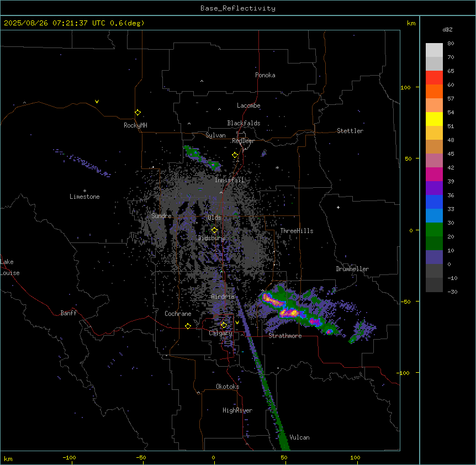
Task: Pick the magenta swatch in dBZ legend
Action: point(434,174)
